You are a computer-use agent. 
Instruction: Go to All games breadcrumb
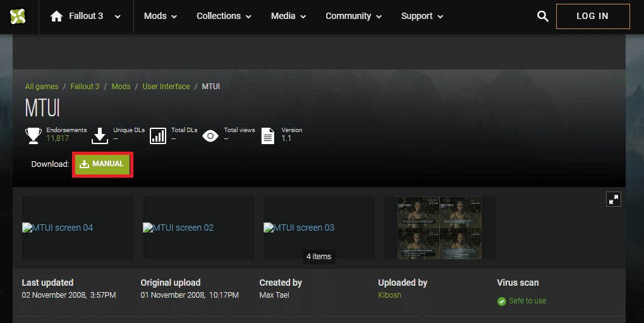[42, 87]
